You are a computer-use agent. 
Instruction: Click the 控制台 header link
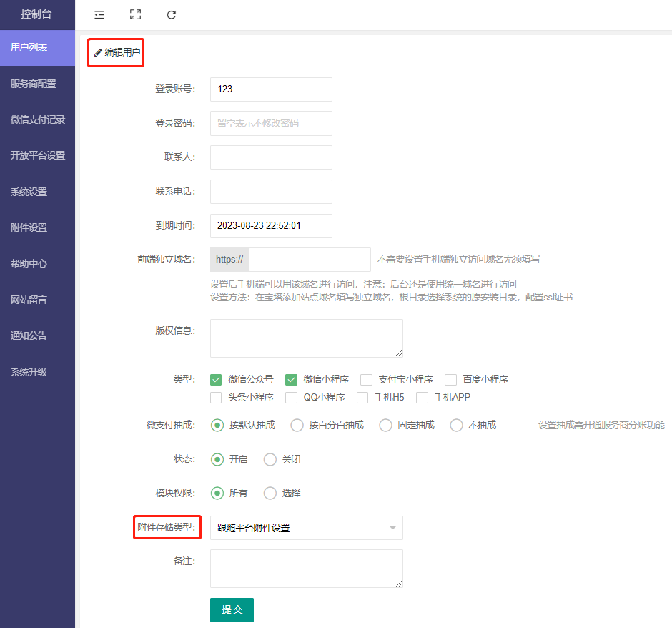click(x=36, y=14)
